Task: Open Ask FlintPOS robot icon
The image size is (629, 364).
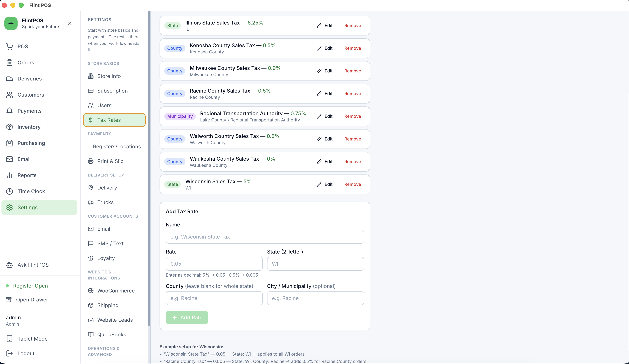Action: [10, 265]
